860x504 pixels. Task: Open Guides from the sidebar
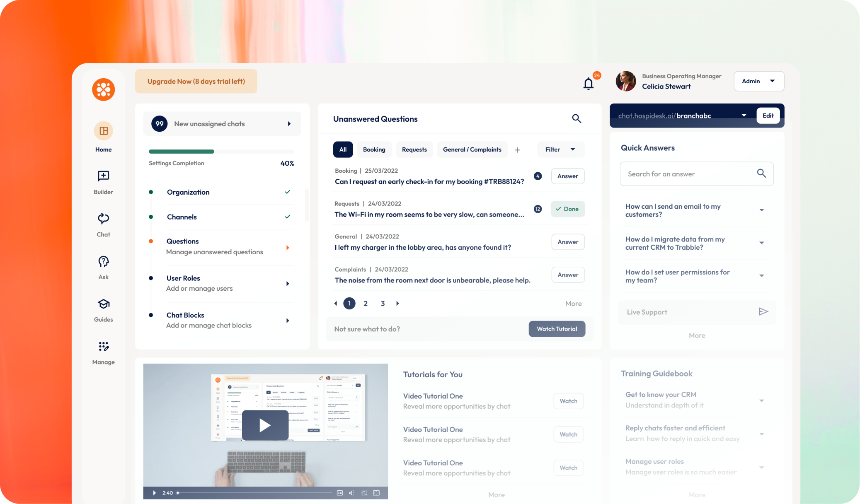(103, 304)
